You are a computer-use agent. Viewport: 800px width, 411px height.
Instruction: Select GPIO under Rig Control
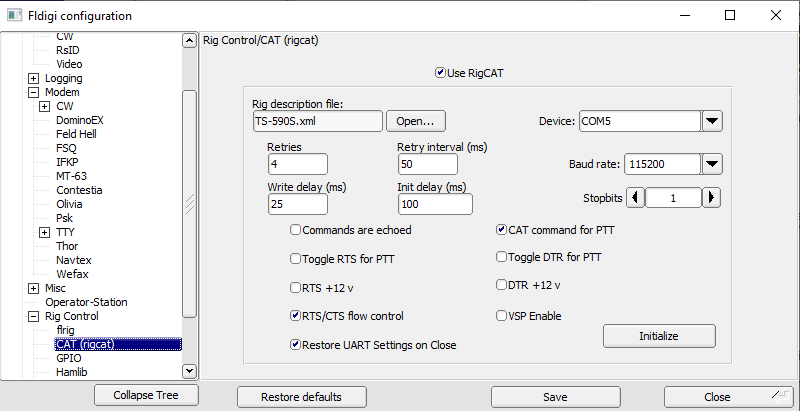click(x=69, y=358)
